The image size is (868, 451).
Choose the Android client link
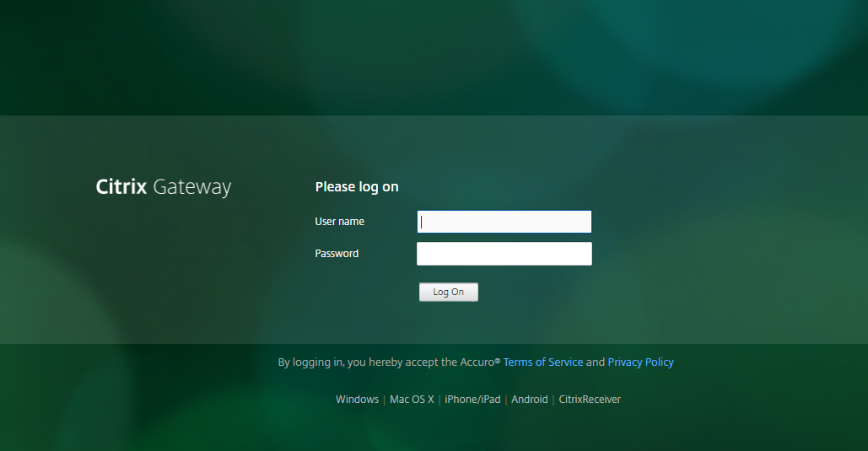coord(529,399)
